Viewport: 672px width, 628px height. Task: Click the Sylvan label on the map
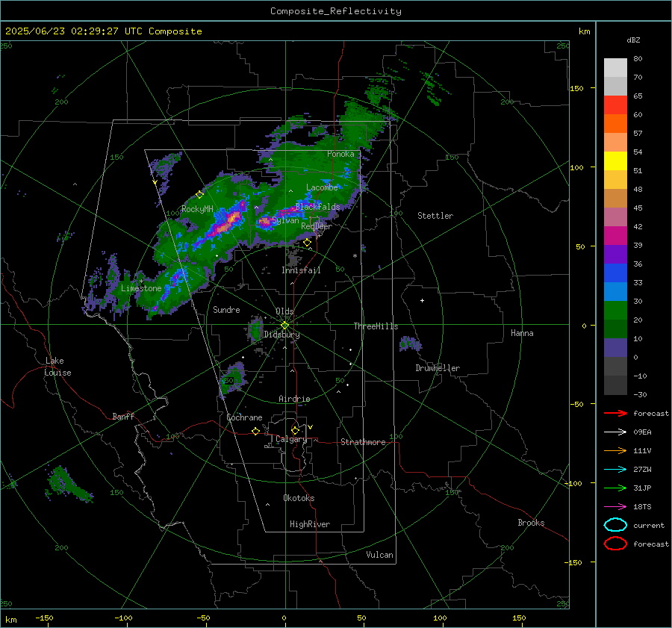[x=285, y=220]
